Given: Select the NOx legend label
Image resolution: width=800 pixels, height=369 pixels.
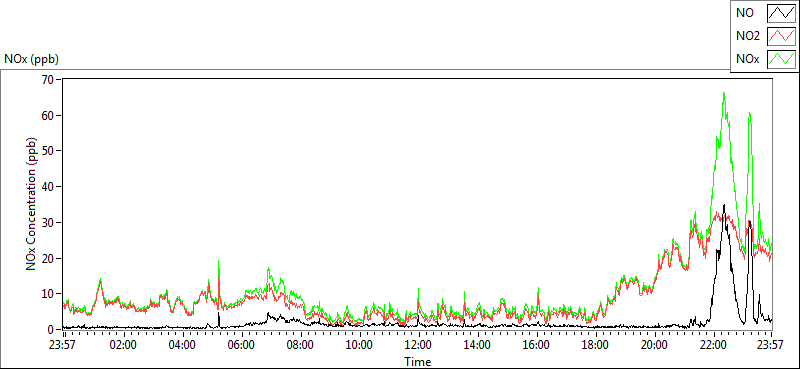Looking at the screenshot, I should (747, 60).
